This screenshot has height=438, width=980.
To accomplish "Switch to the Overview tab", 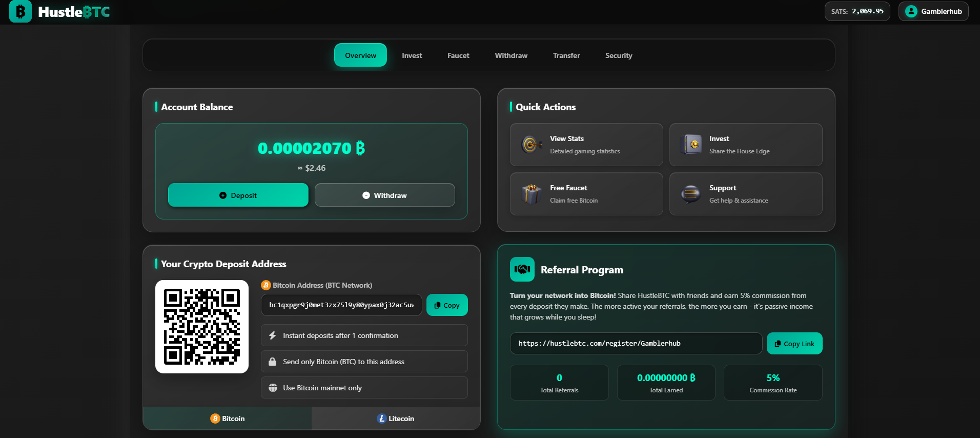I will [x=360, y=55].
